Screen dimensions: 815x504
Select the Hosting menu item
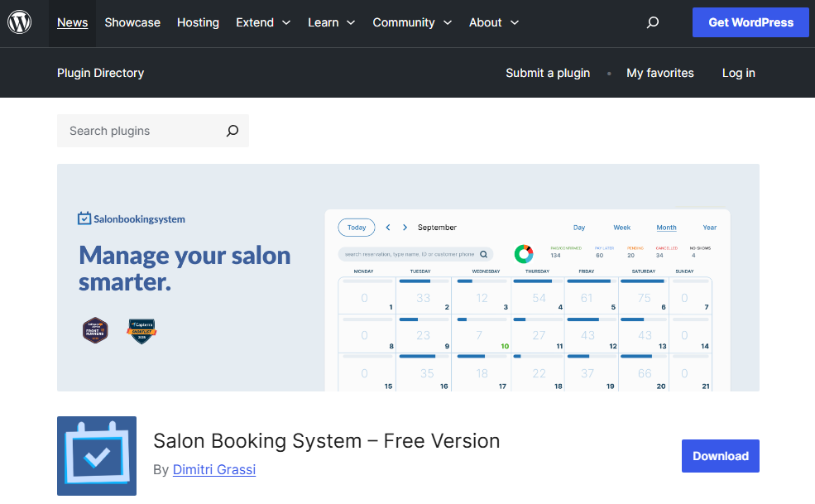198,22
